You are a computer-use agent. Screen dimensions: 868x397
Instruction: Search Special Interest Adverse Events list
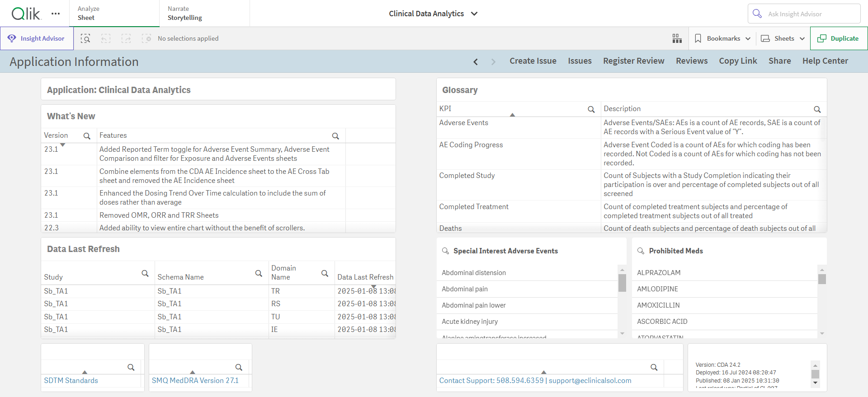[x=445, y=251]
